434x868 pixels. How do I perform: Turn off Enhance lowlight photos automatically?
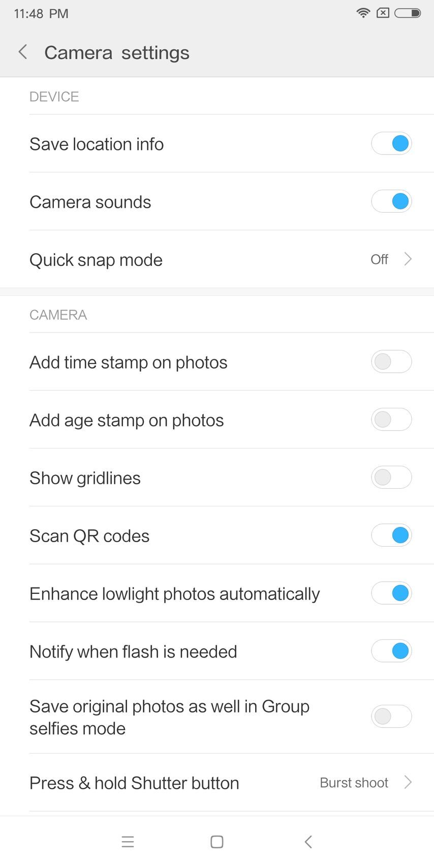tap(391, 593)
